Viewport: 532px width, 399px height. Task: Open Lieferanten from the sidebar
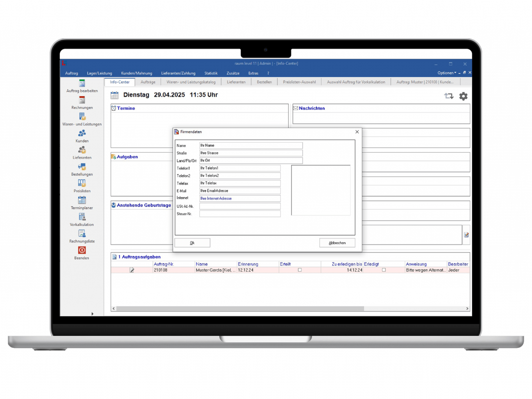[82, 150]
